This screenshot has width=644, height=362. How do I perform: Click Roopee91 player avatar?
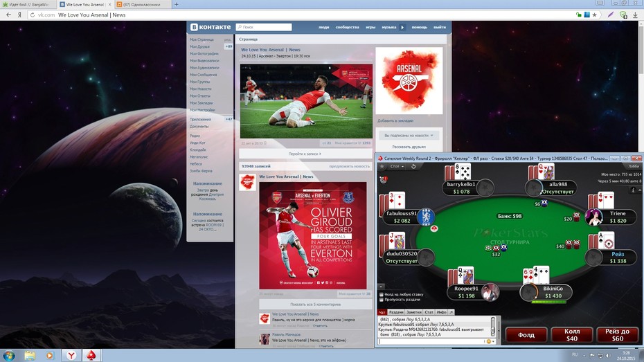490,292
